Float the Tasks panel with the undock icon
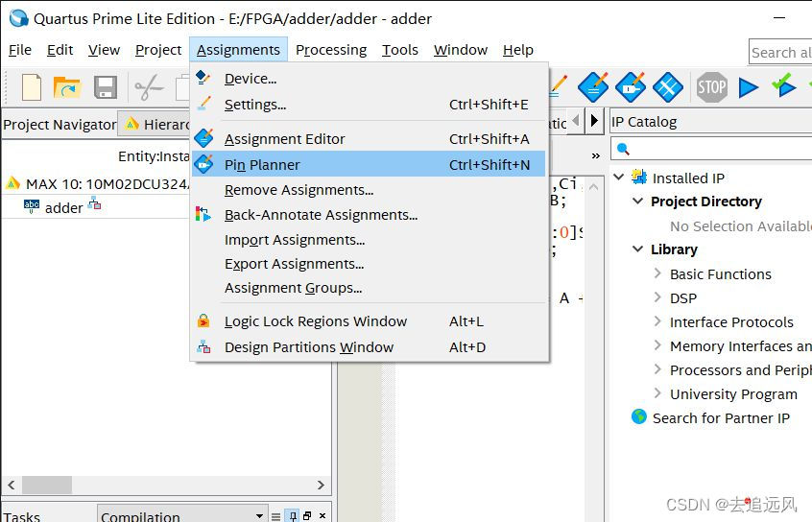Image resolution: width=812 pixels, height=522 pixels. click(x=307, y=516)
